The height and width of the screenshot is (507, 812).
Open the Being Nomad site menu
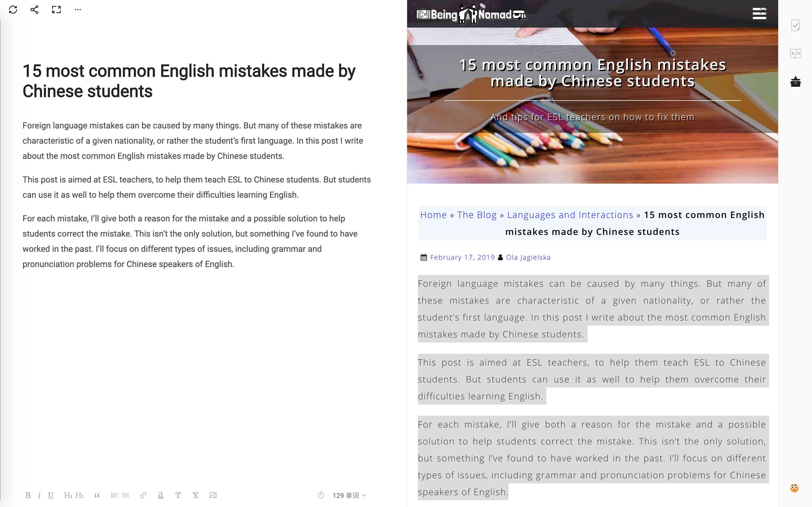[x=760, y=13]
